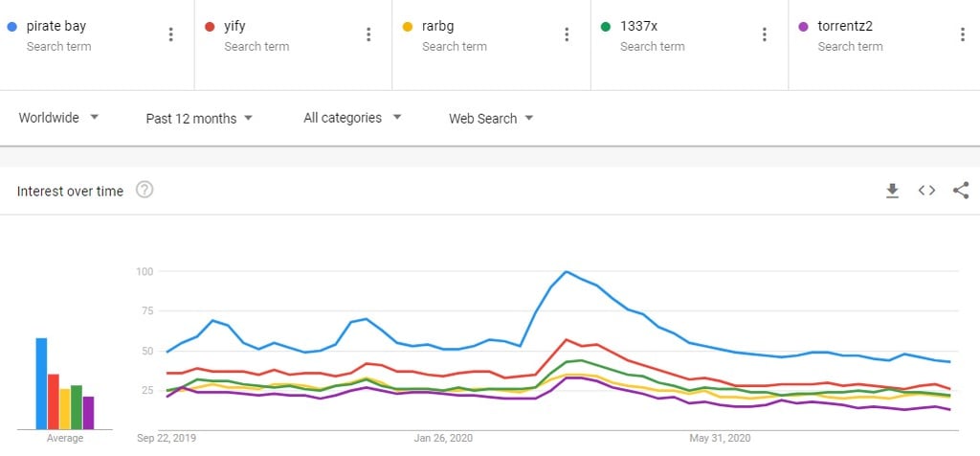This screenshot has width=980, height=456.
Task: Click the Interest over time heading
Action: point(70,191)
